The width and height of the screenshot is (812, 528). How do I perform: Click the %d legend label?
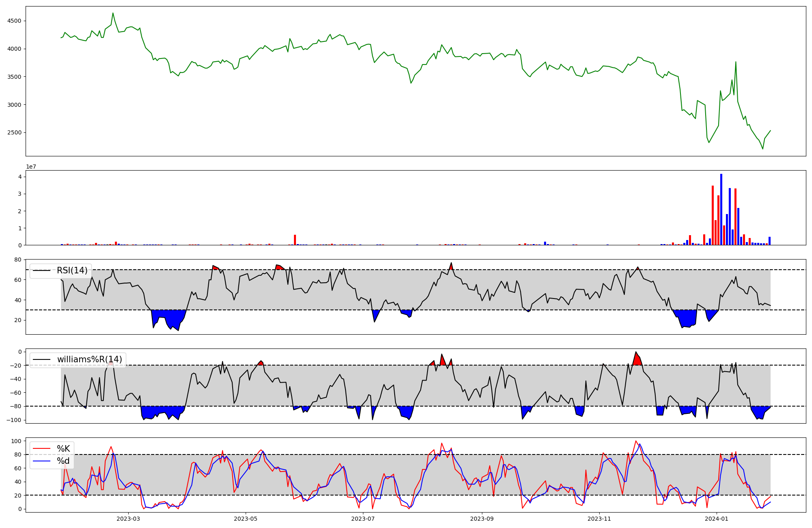coord(63,461)
